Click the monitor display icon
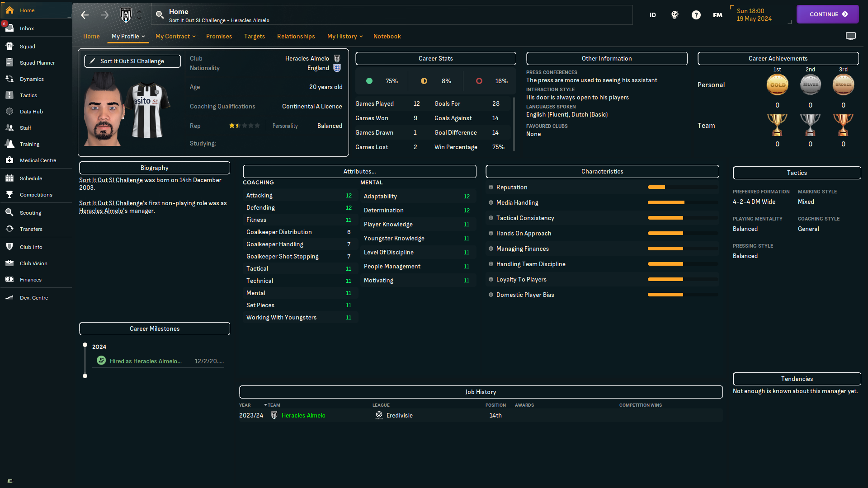This screenshot has height=488, width=868. pos(851,36)
